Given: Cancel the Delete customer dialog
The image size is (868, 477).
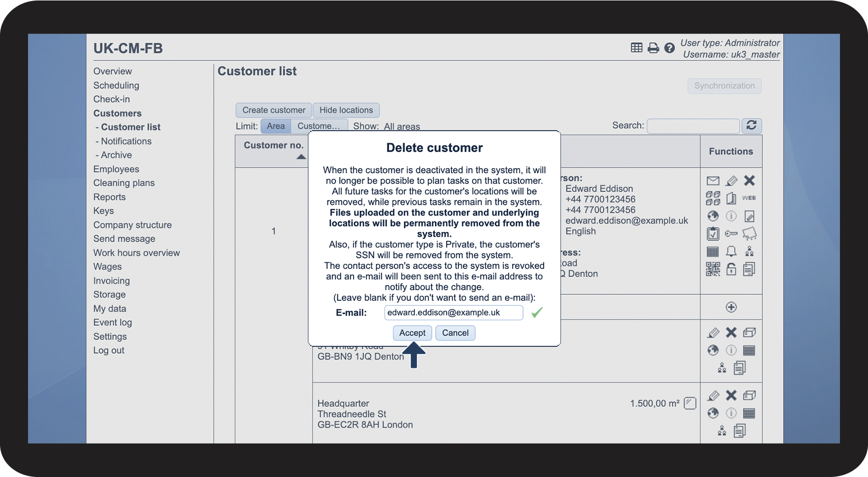Looking at the screenshot, I should (x=455, y=333).
